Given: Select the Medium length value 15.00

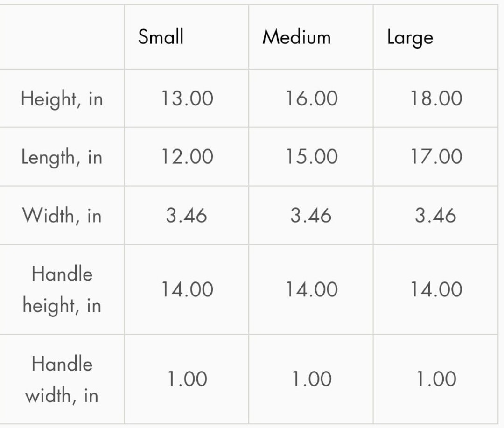Looking at the screenshot, I should (x=312, y=157).
